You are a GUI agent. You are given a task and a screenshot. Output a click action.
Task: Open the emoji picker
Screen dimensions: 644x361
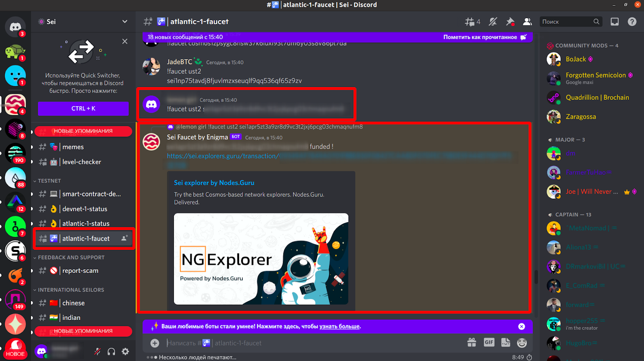tap(522, 342)
